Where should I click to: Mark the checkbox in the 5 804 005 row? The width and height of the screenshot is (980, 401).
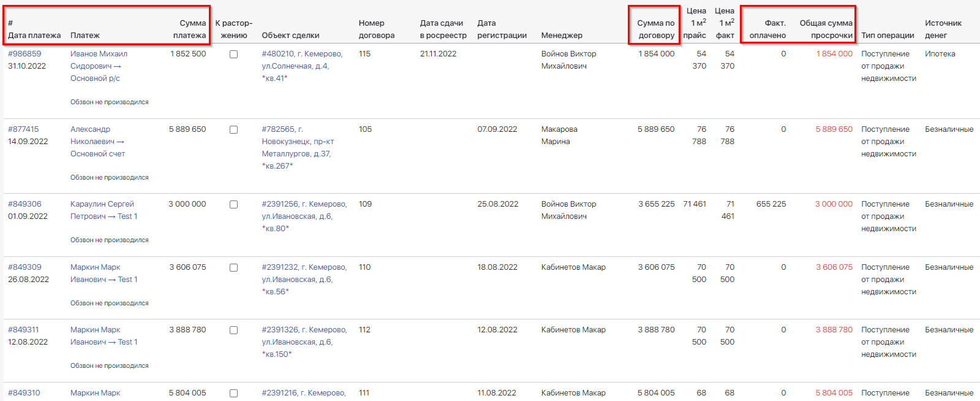(233, 394)
